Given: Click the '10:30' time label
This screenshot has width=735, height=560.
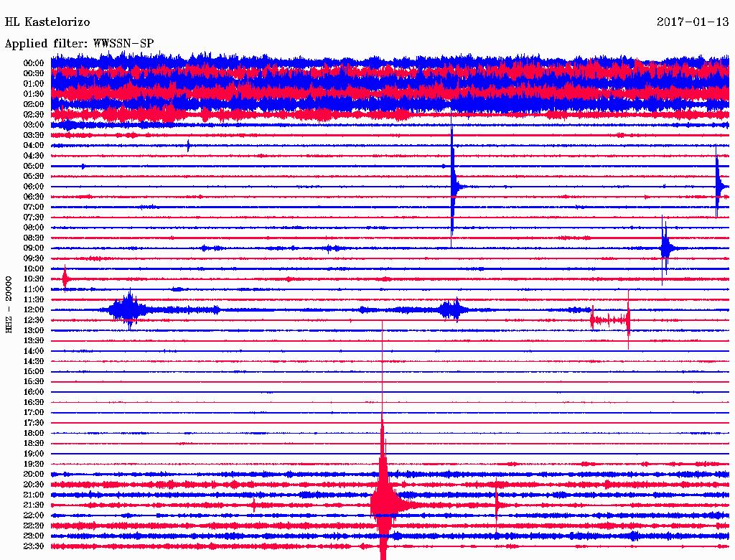Looking at the screenshot, I should [x=34, y=279].
